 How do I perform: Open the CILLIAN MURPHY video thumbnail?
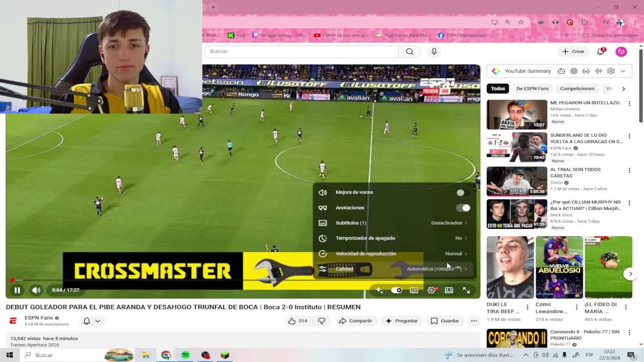[517, 214]
